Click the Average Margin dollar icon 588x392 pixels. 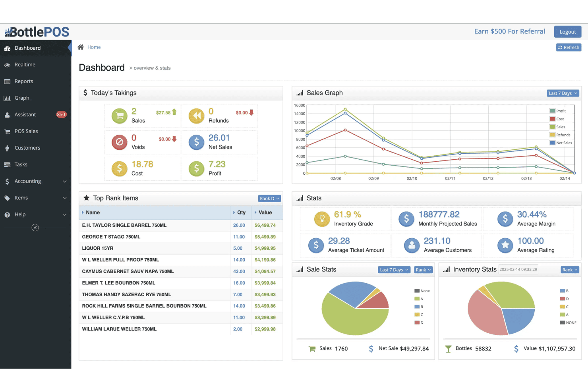505,218
